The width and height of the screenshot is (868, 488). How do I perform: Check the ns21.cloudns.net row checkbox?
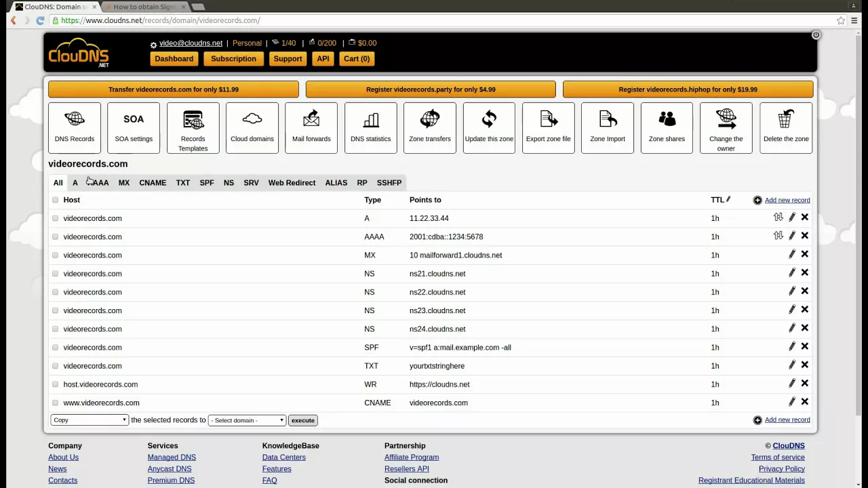pos(56,274)
